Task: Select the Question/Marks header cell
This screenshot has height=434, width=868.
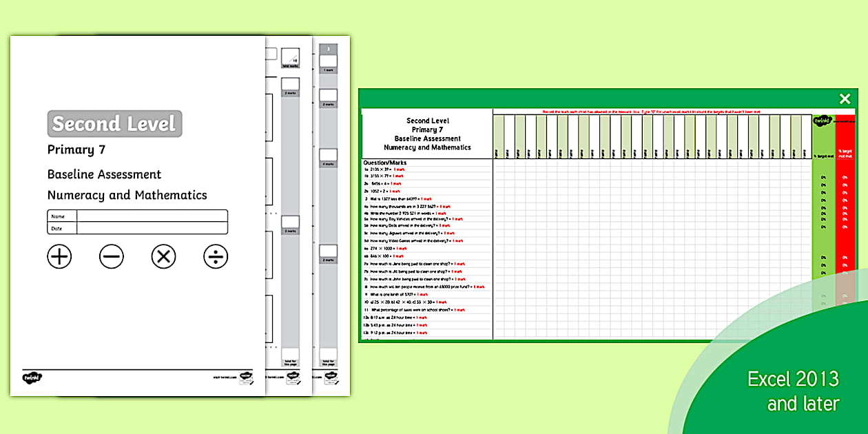Action: click(x=385, y=163)
